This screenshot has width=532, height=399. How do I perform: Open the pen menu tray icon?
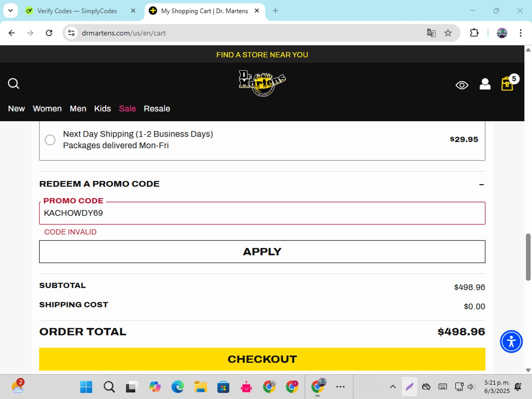point(409,387)
